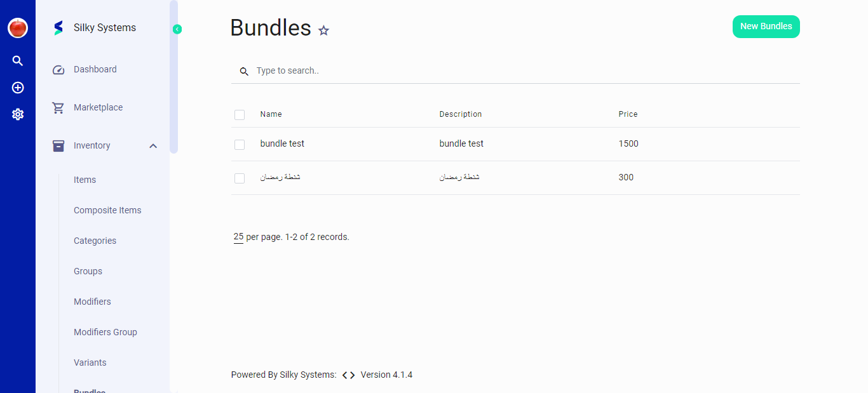Open the 25 per page selector
The image size is (868, 393).
tap(238, 236)
